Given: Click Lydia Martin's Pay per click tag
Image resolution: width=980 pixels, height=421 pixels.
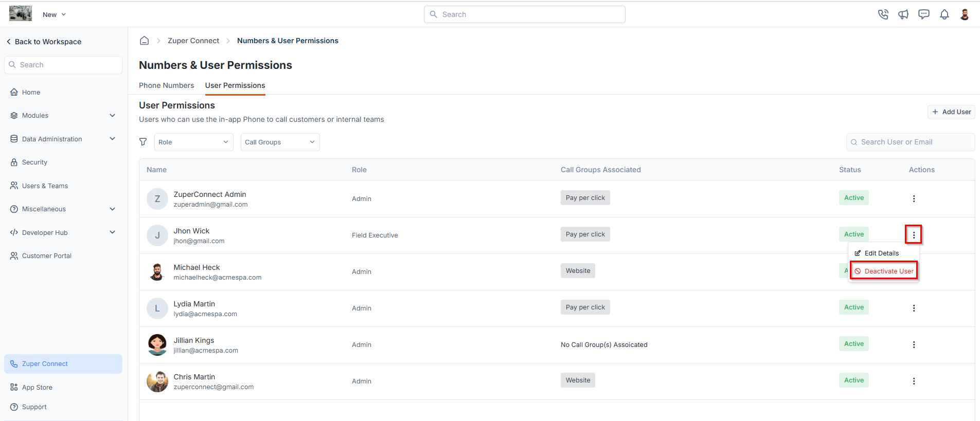Looking at the screenshot, I should 585,307.
